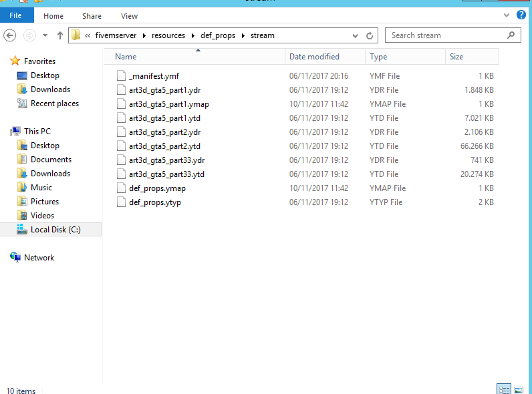The image size is (532, 394).
Task: Expand the ribbon with the chevron
Action: pos(507,15)
